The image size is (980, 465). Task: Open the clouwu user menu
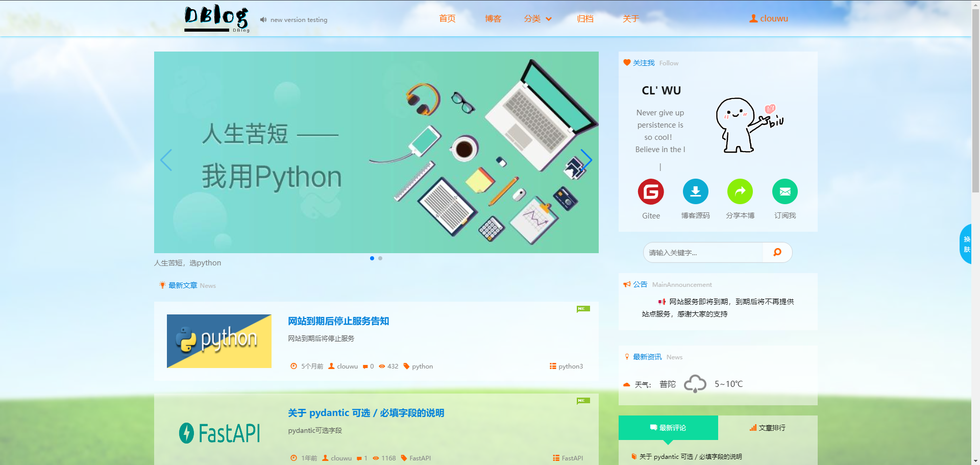point(769,19)
